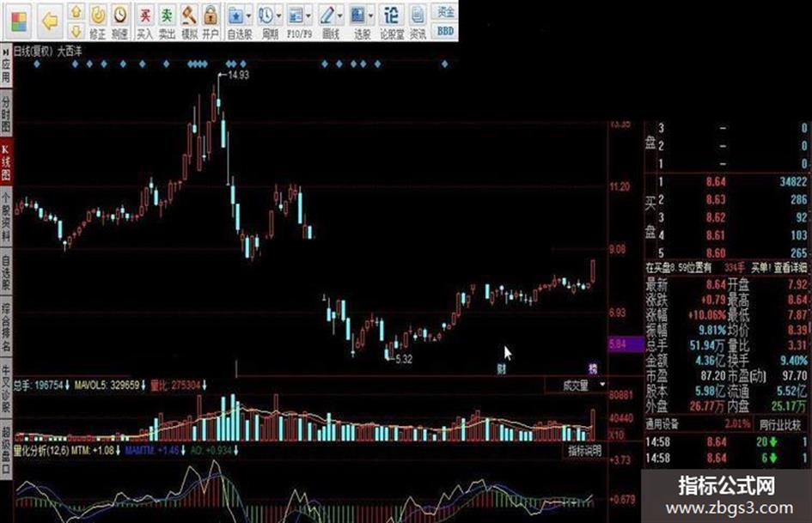812x523 pixels.
Task: Click the 通用设备 sector label
Action: 662,424
